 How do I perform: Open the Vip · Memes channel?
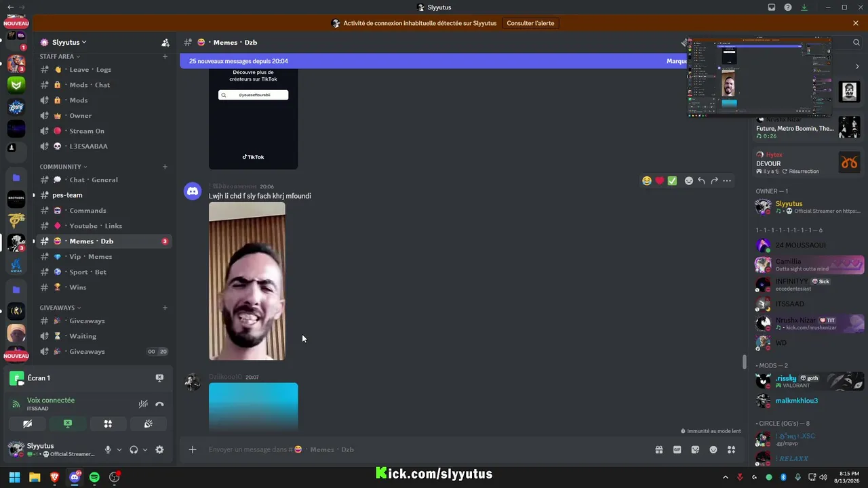tap(103, 257)
